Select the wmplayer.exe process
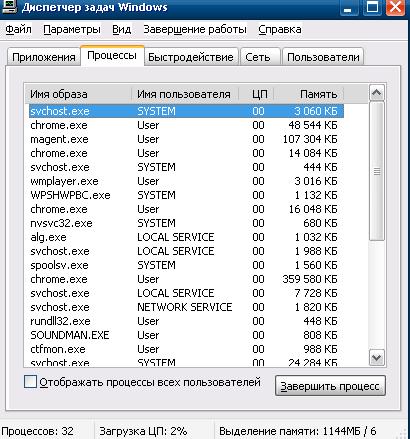The height and width of the screenshot is (439, 410). point(186,181)
